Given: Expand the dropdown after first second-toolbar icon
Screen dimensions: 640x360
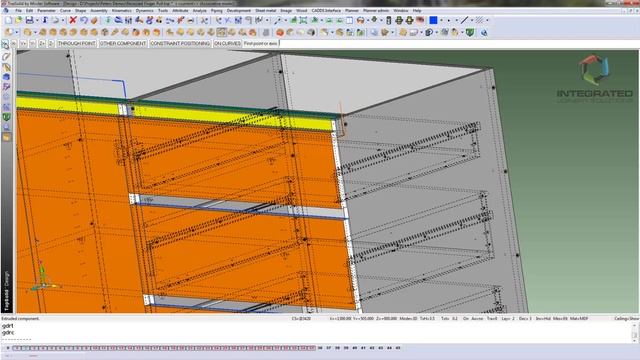Looking at the screenshot, I should (x=17, y=33).
